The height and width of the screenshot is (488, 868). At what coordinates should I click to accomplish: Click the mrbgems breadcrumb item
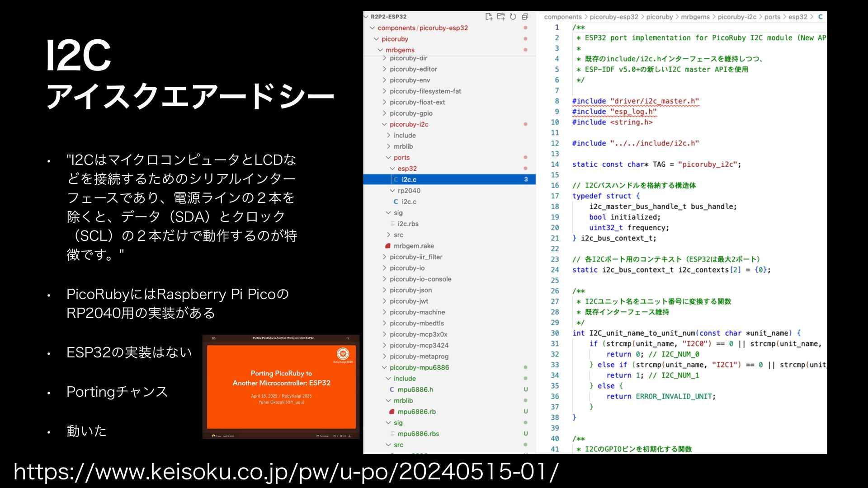point(695,17)
